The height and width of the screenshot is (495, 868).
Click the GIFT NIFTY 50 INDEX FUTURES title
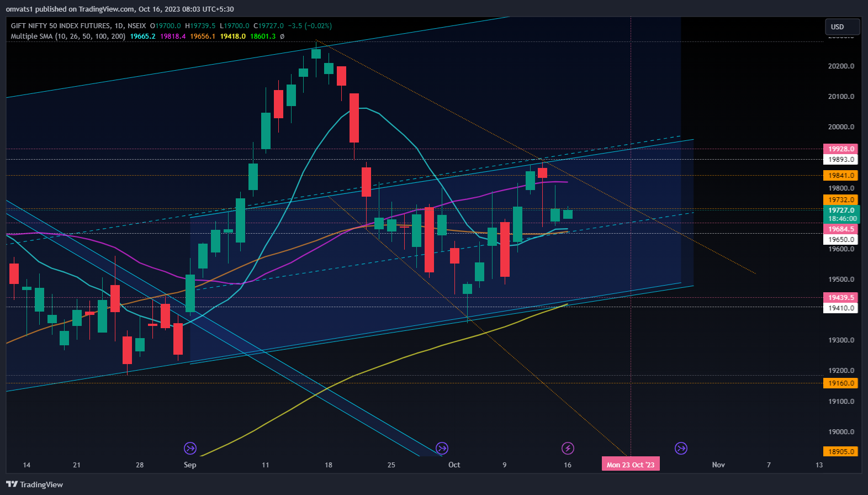pyautogui.click(x=61, y=26)
